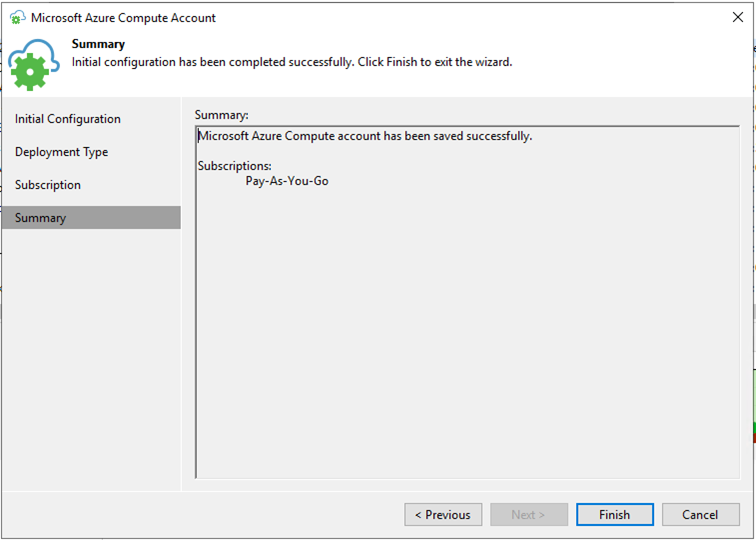
Task: Click the 'Subscriptions:' line in summary
Action: 234,166
